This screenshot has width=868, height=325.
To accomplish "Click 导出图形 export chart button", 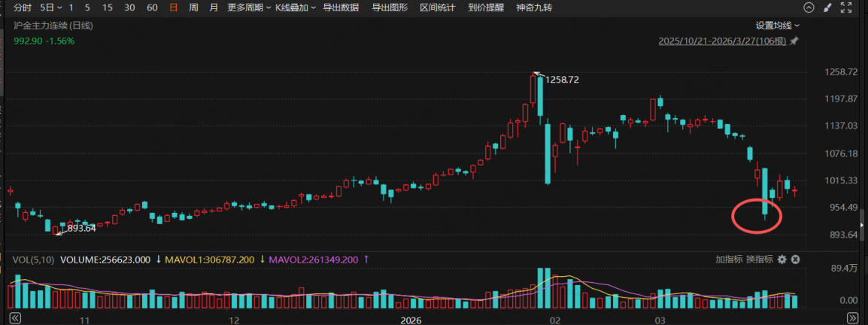I will click(389, 8).
